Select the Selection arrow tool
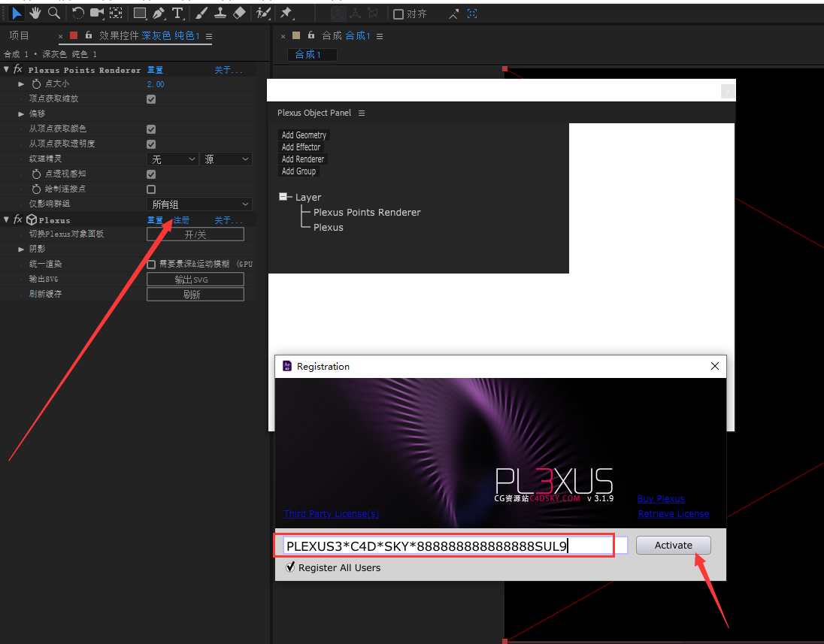Screen dimensions: 824x644 pos(17,13)
